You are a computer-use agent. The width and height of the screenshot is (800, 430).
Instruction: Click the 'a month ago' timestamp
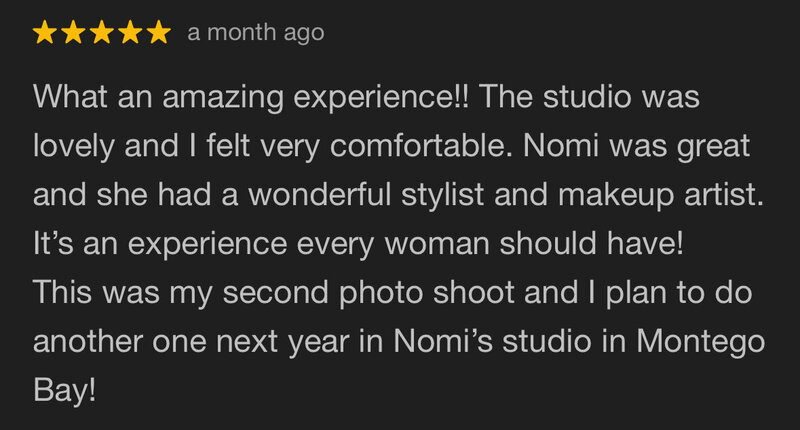[256, 34]
